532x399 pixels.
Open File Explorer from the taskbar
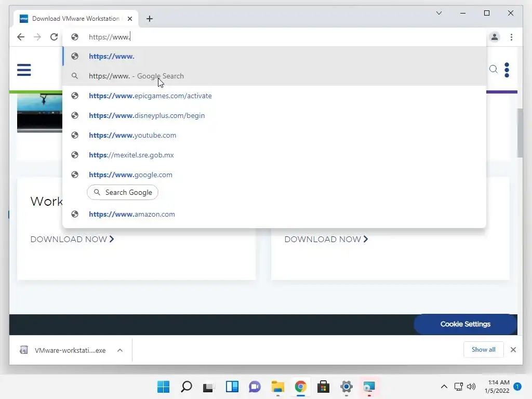coord(278,387)
